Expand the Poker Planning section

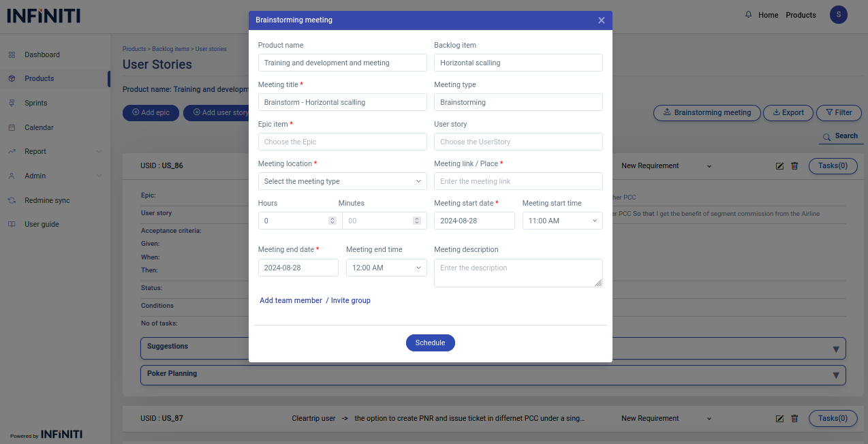pos(836,375)
